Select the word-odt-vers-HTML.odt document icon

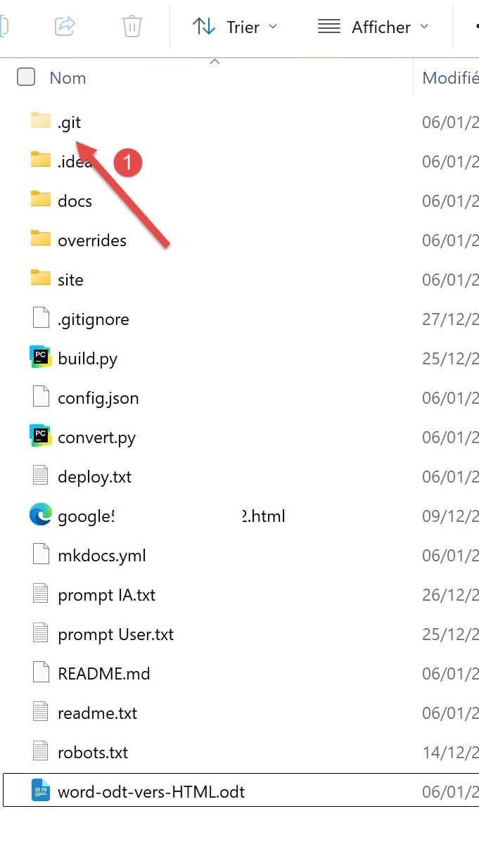click(41, 791)
